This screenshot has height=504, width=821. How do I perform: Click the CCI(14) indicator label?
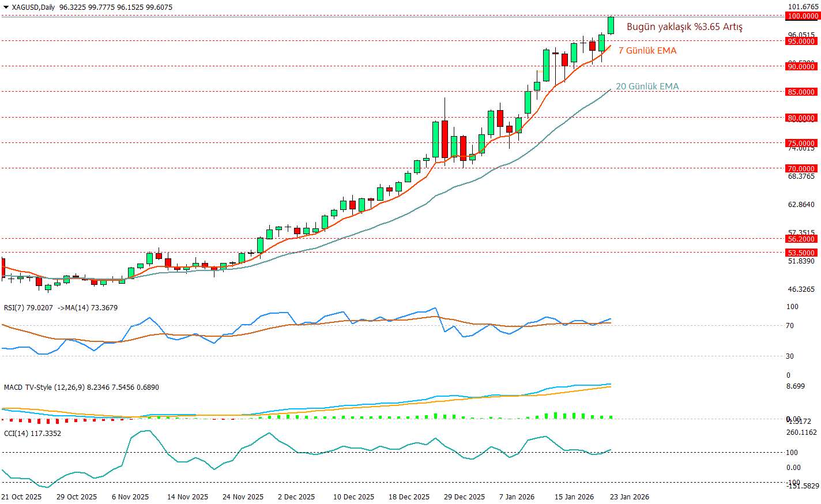[x=16, y=434]
